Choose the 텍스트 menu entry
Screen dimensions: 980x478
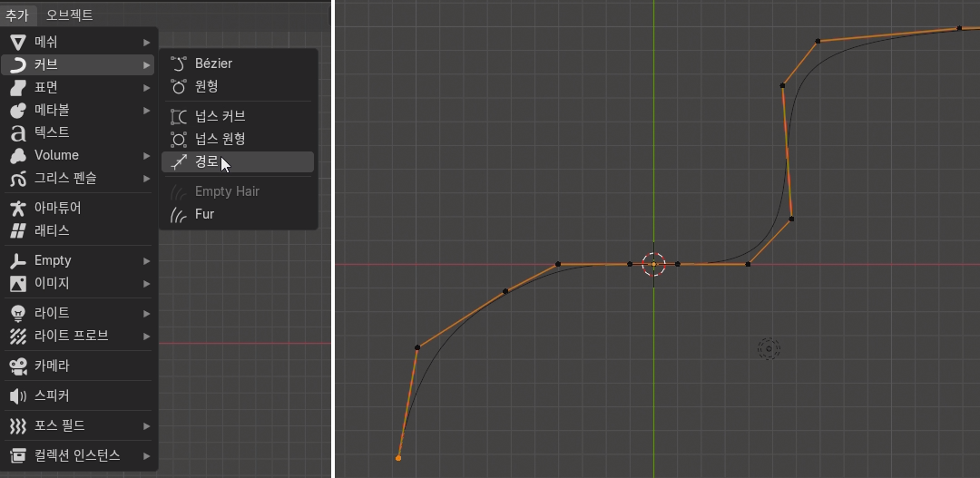pos(79,133)
